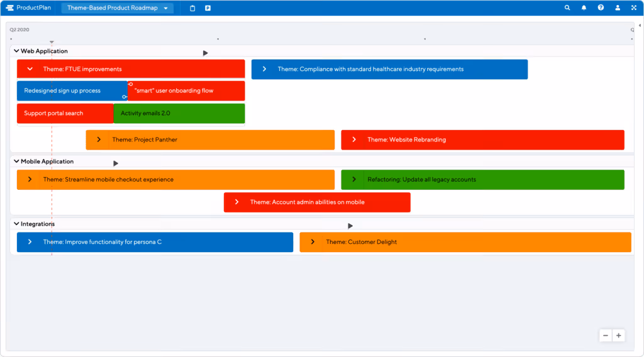Click the ProductPlan logo
The height and width of the screenshot is (357, 644).
[x=28, y=8]
